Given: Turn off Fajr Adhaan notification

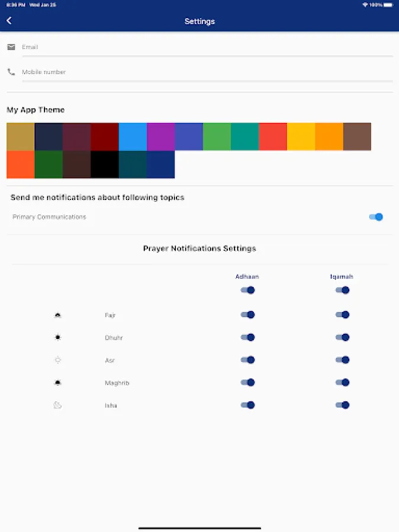Looking at the screenshot, I should [248, 315].
